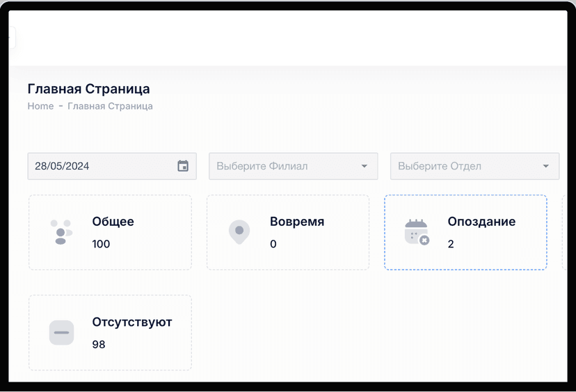Click the minus square icon on Отсутствуют
Screen dimensions: 576x392
pyautogui.click(x=61, y=332)
